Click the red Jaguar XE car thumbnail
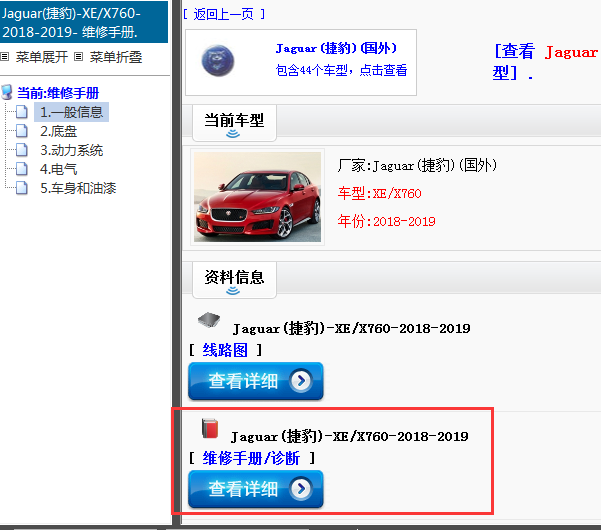 pyautogui.click(x=257, y=197)
